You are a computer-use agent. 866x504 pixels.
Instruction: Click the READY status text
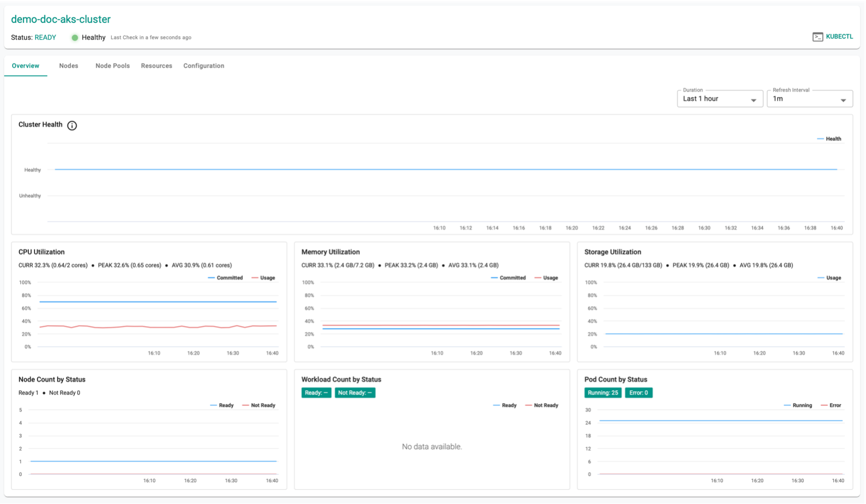click(x=45, y=37)
